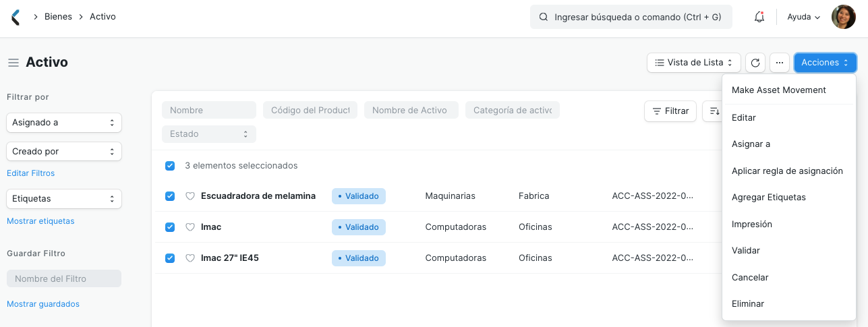Select Make Asset Movement
Viewport: 868px width, 327px height.
coord(789,90)
